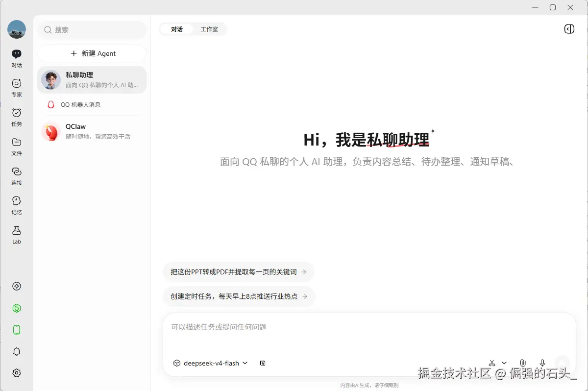The width and height of the screenshot is (588, 391).
Task: Click the scissors screenshot icon
Action: 492,363
